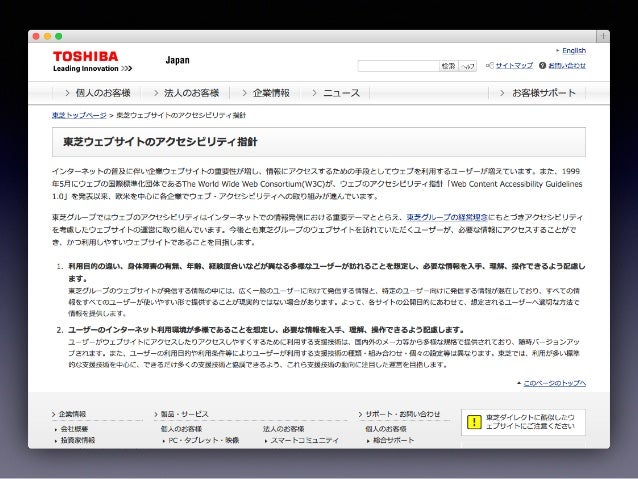This screenshot has width=638, height=479.
Task: Open the footer 総合サポート link
Action: tap(393, 440)
